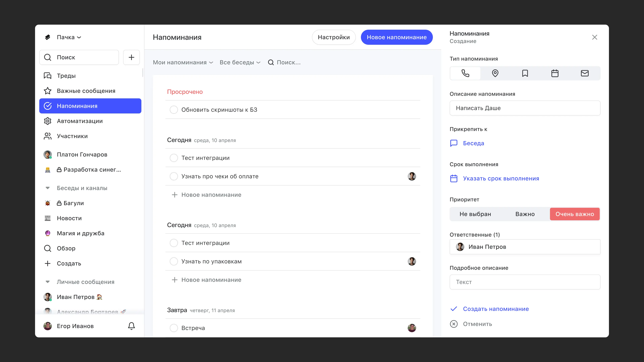644x362 pixels.
Task: Expand the 'Мои напоминания' filter dropdown
Action: point(183,63)
